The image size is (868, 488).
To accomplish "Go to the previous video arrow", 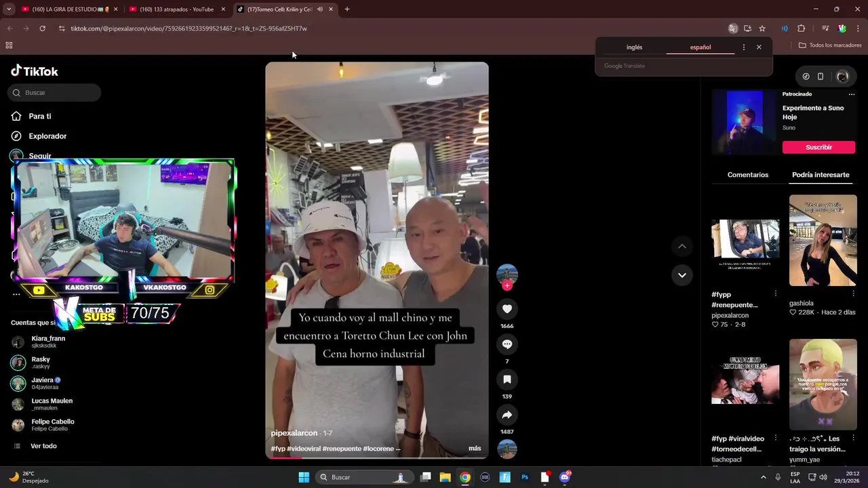I will [x=682, y=247].
